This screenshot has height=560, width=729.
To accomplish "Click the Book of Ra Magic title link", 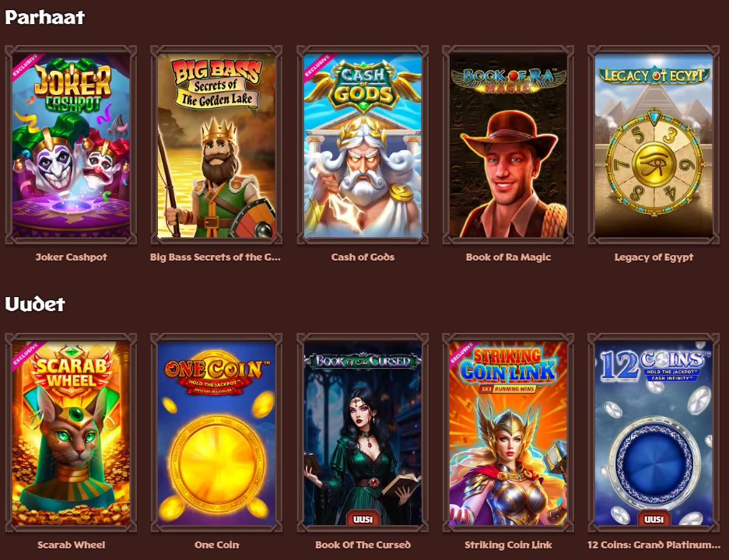I will click(508, 257).
